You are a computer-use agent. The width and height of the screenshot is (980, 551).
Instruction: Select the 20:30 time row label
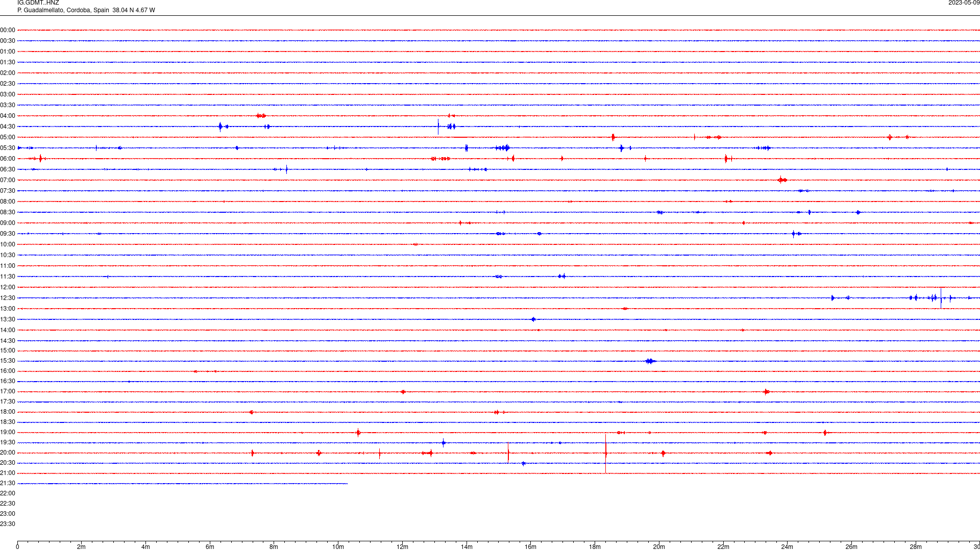(x=8, y=463)
